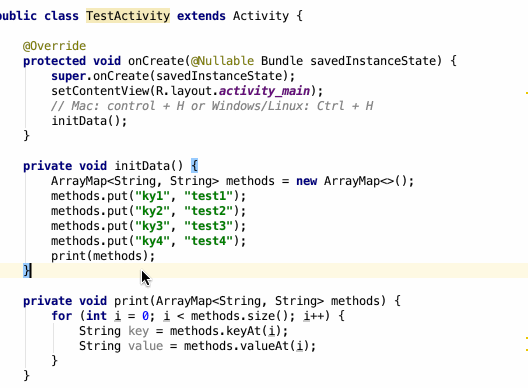Click the highlighted closing brace of initData
This screenshot has height=388, width=528.
click(27, 271)
